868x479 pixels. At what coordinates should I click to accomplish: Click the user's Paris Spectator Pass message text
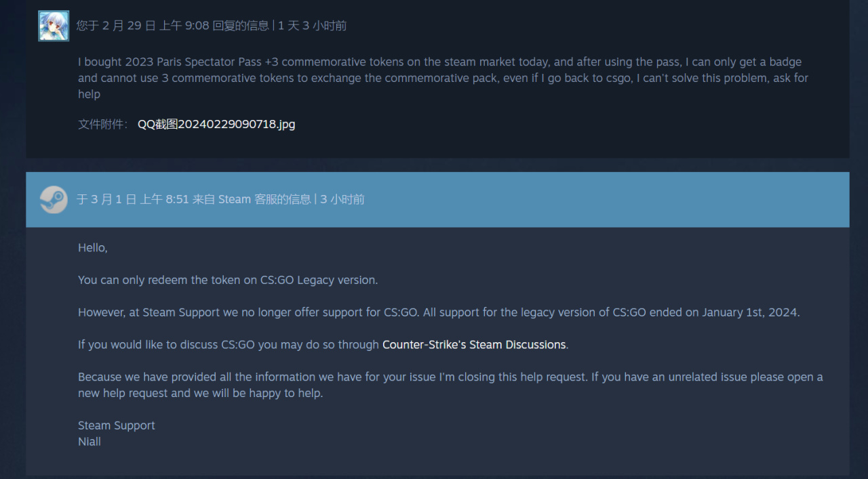[x=443, y=78]
